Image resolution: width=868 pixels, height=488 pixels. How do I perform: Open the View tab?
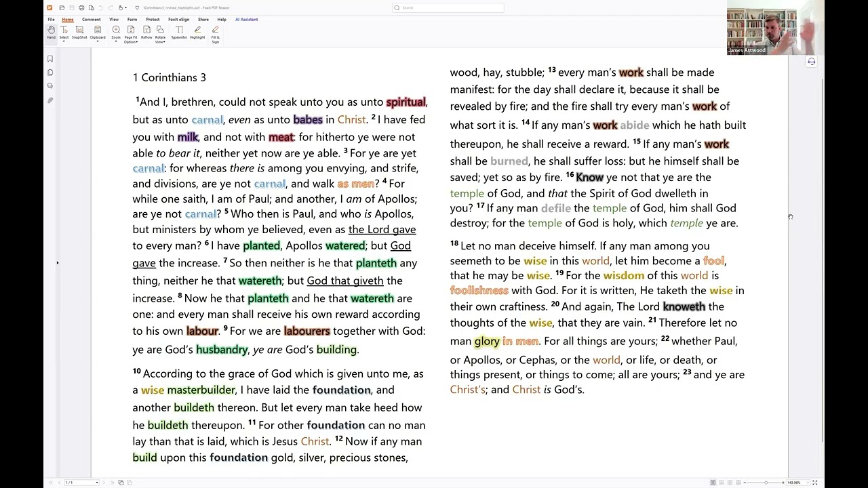[x=114, y=20]
